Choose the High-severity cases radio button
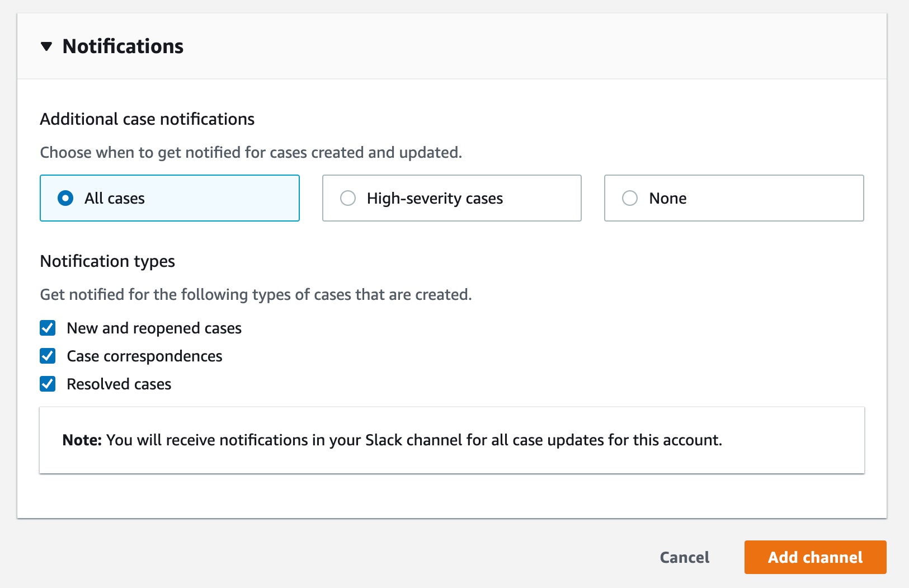The image size is (909, 588). tap(348, 198)
